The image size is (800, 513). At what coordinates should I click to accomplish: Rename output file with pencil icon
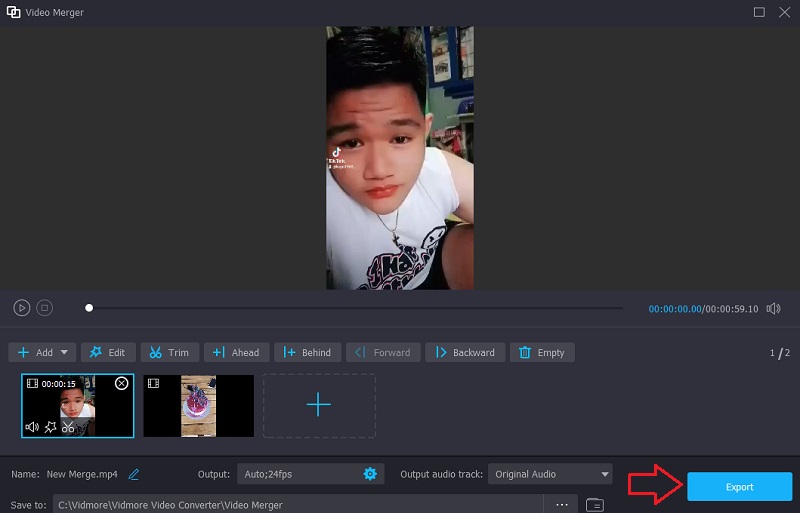click(x=134, y=474)
